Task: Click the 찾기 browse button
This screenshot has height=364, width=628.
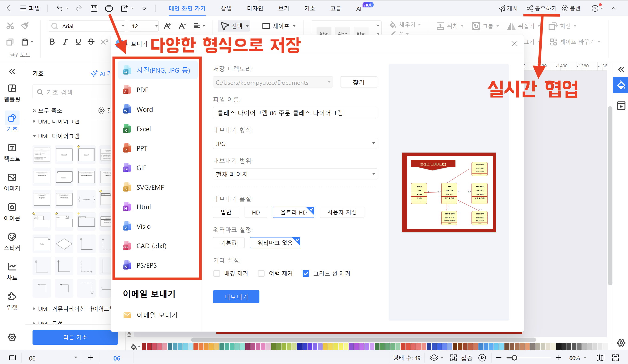Action: click(x=358, y=82)
